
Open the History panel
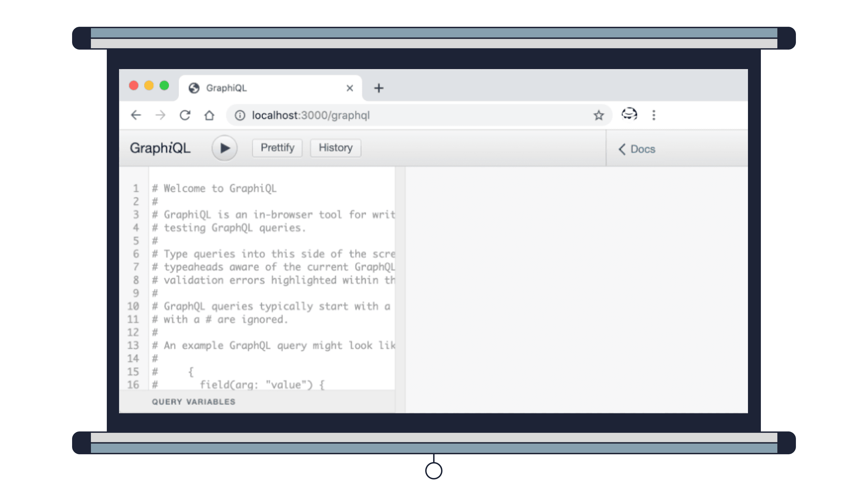coord(336,148)
